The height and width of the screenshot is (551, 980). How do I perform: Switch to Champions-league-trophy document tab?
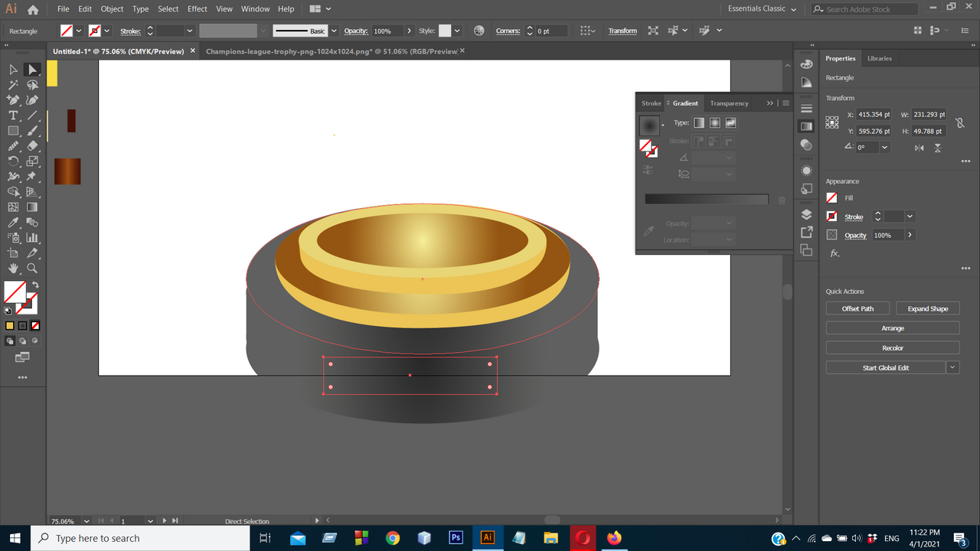click(331, 51)
